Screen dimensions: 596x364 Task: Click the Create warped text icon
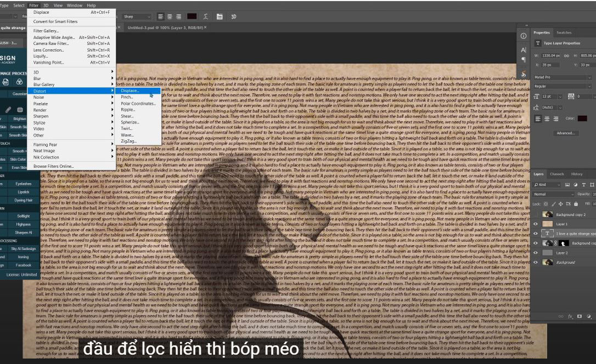[205, 16]
